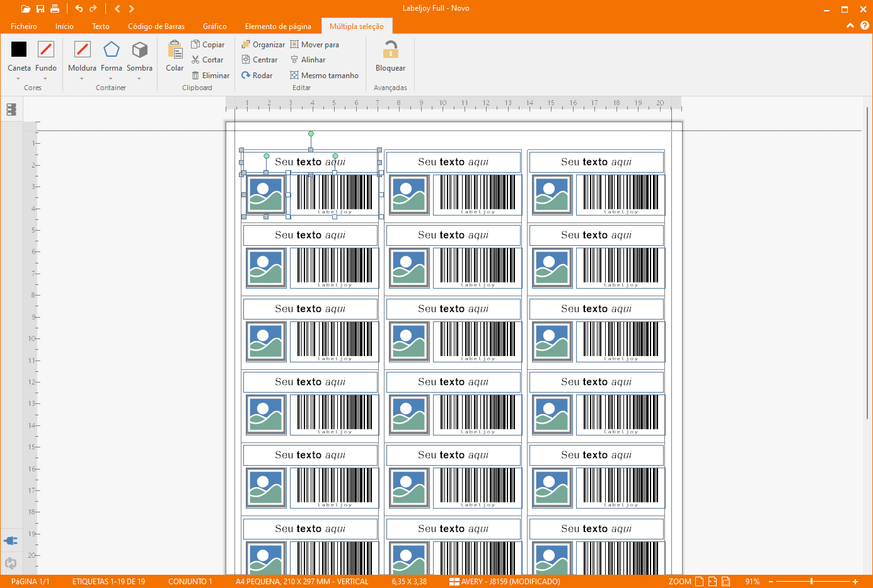Click the Alinhar button
Image resolution: width=873 pixels, height=588 pixels.
point(308,60)
